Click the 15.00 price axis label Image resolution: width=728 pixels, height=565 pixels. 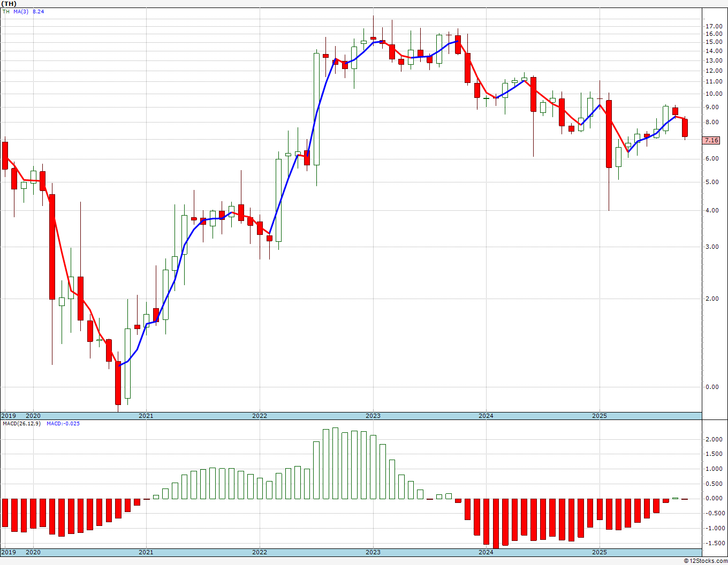pyautogui.click(x=714, y=42)
